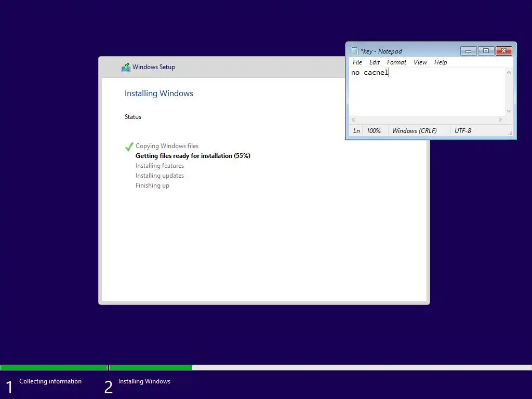Click the Notepad resize grip corner

(x=510, y=134)
